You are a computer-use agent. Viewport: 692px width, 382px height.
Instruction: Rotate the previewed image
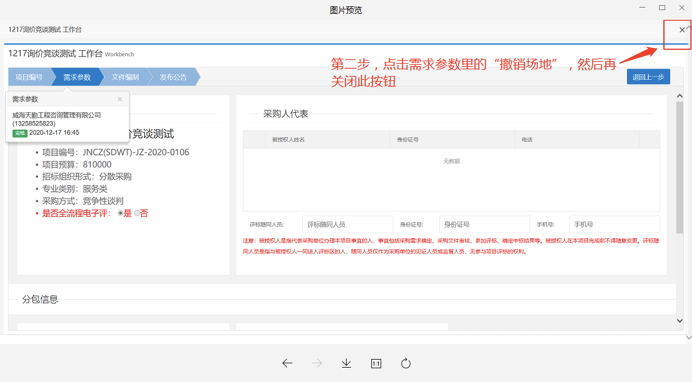click(x=406, y=363)
